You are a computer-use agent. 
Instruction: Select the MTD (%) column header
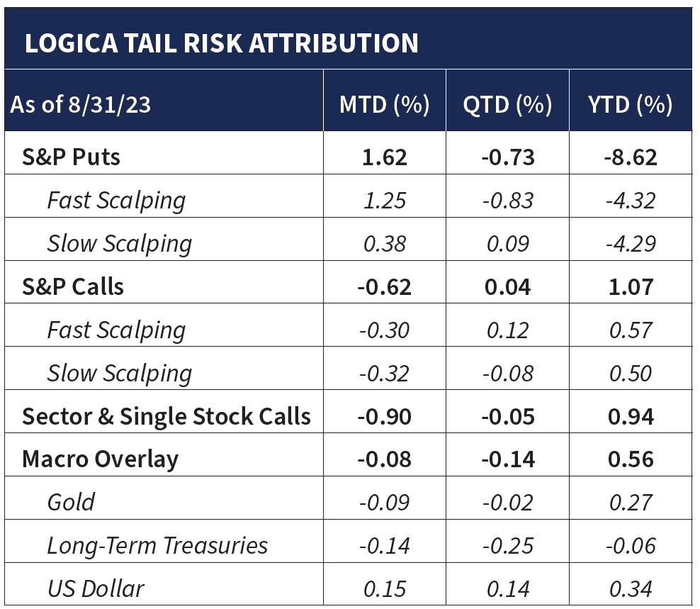384,105
